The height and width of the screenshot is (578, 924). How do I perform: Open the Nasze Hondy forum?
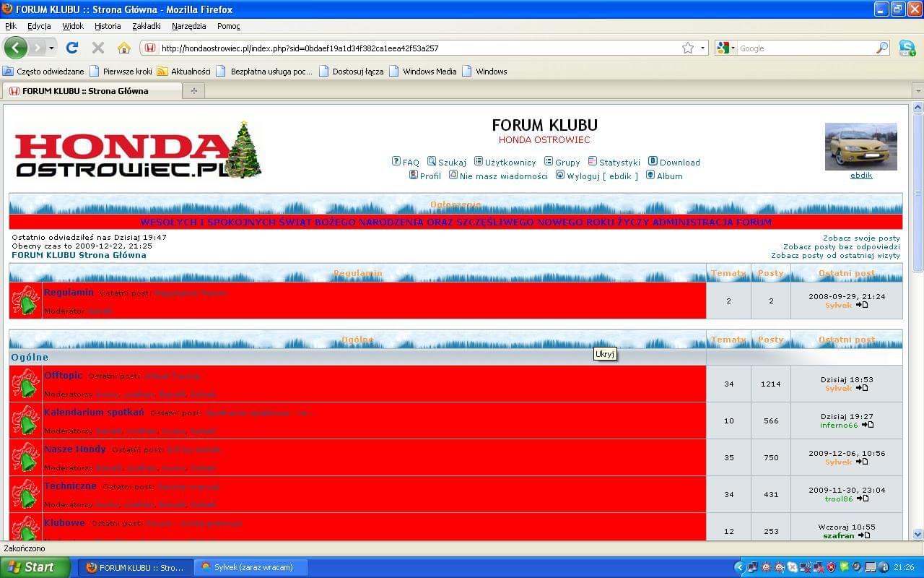[74, 449]
